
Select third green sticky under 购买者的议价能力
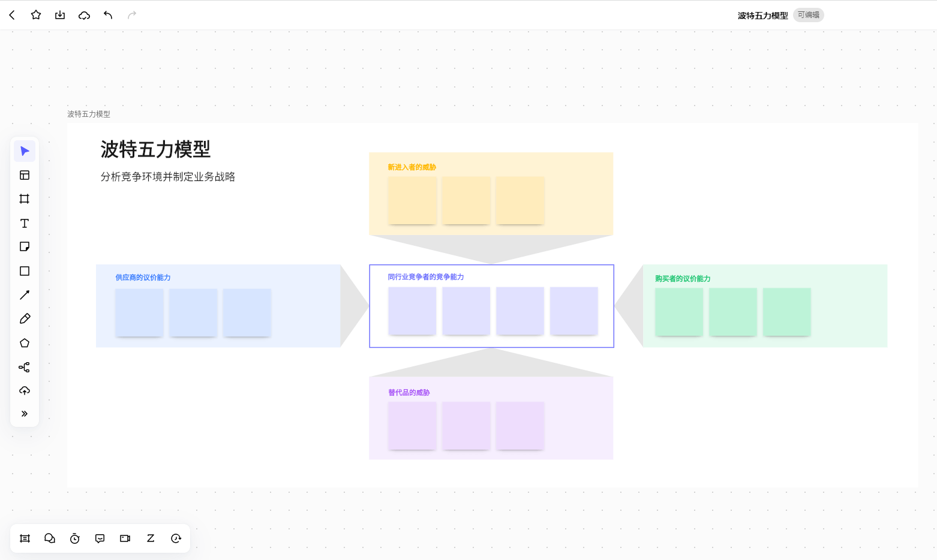(787, 312)
